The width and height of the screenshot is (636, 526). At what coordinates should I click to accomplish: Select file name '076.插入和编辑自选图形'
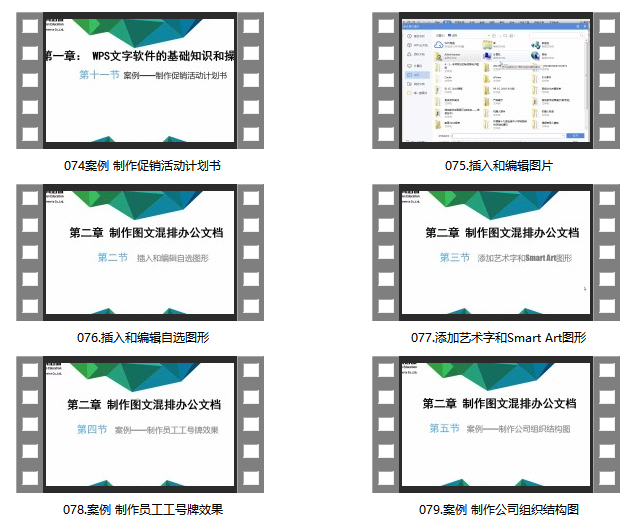(143, 337)
